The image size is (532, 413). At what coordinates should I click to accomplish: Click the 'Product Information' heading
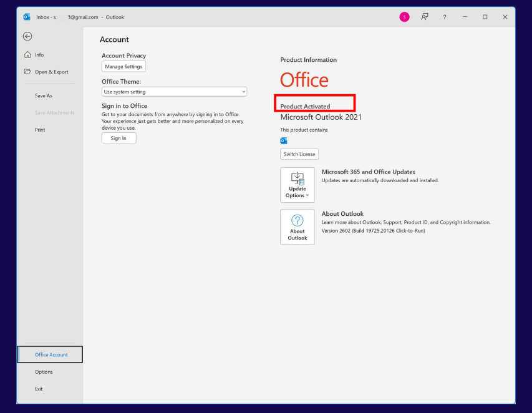point(309,60)
